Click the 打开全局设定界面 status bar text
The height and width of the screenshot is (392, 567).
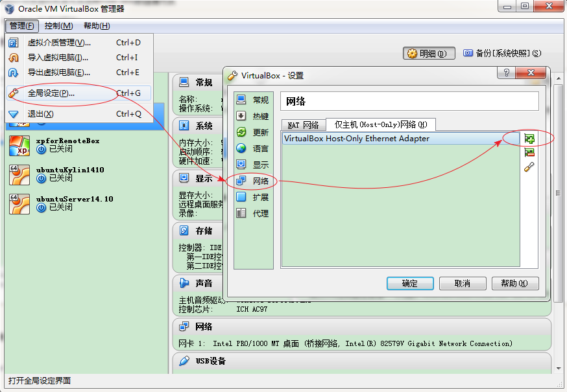point(40,381)
